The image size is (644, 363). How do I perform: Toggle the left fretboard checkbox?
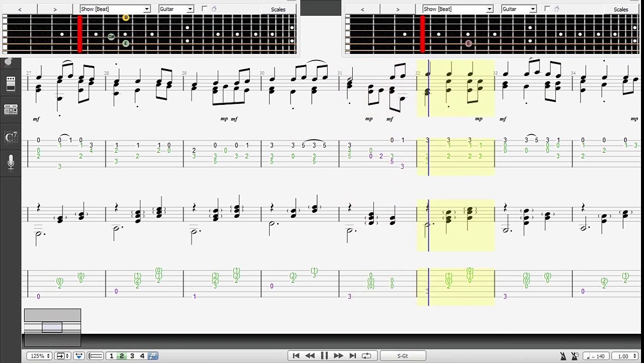[204, 9]
